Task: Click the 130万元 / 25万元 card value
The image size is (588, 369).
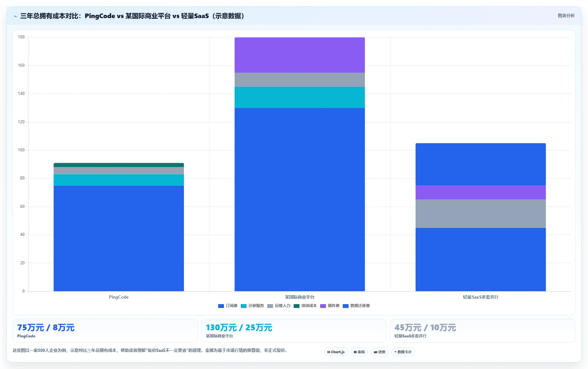Action: [239, 328]
